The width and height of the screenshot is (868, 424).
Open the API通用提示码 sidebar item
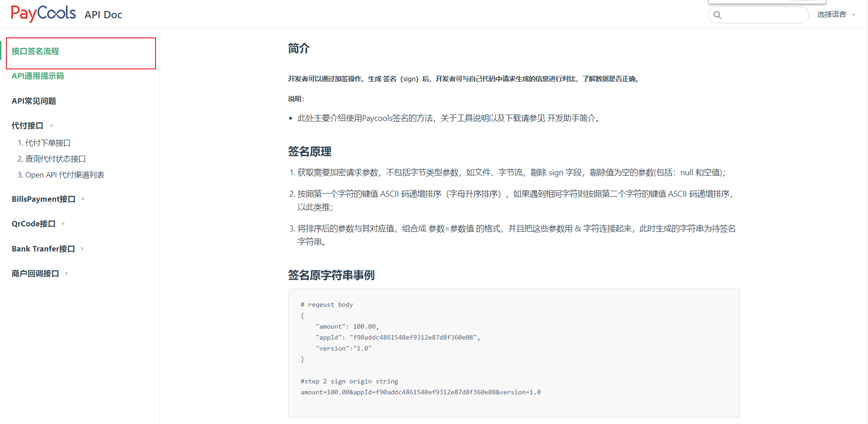coord(38,76)
